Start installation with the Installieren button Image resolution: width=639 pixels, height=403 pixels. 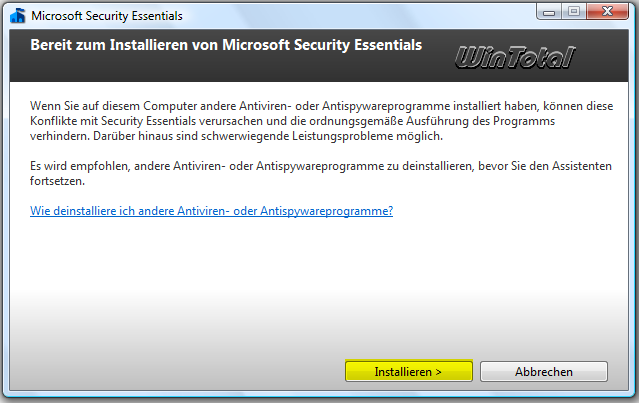click(408, 371)
